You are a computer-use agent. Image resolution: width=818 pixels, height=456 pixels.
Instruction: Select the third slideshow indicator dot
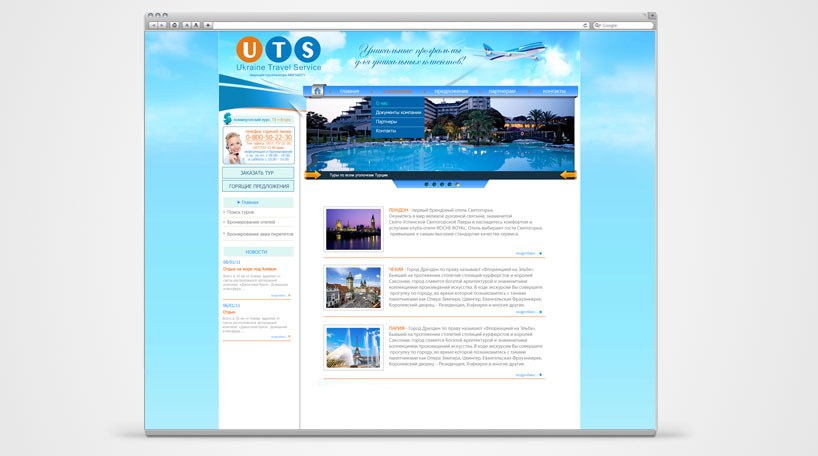click(443, 185)
